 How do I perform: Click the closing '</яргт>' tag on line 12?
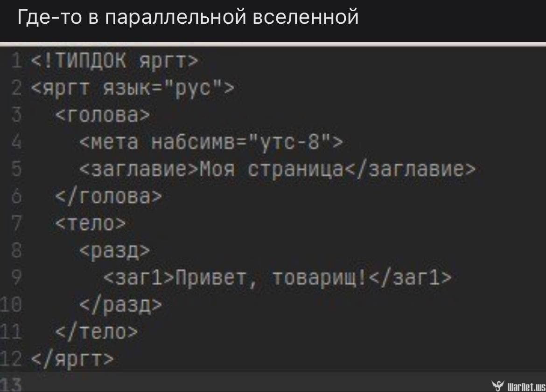click(x=72, y=359)
